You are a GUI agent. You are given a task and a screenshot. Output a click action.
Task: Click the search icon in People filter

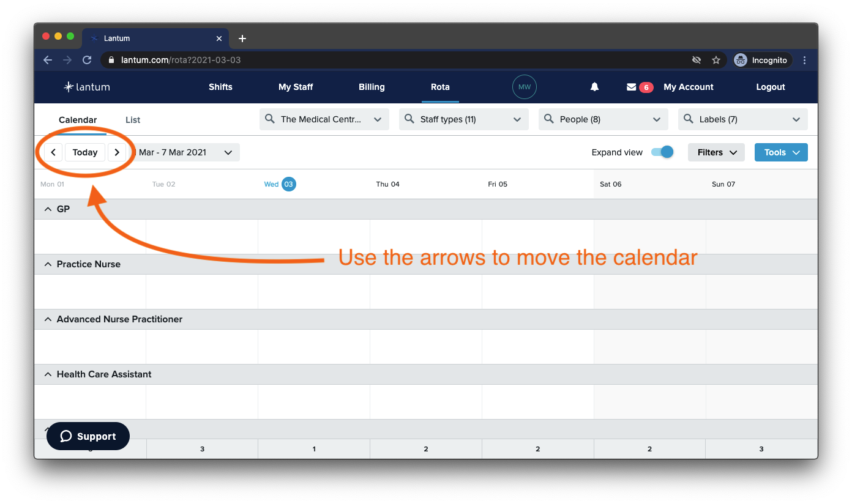[x=549, y=119]
